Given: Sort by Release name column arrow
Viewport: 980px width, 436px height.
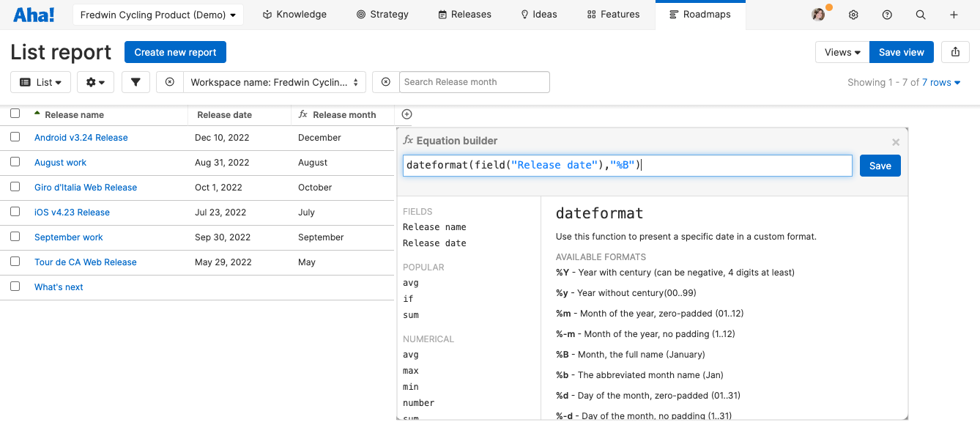Looking at the screenshot, I should (x=37, y=114).
